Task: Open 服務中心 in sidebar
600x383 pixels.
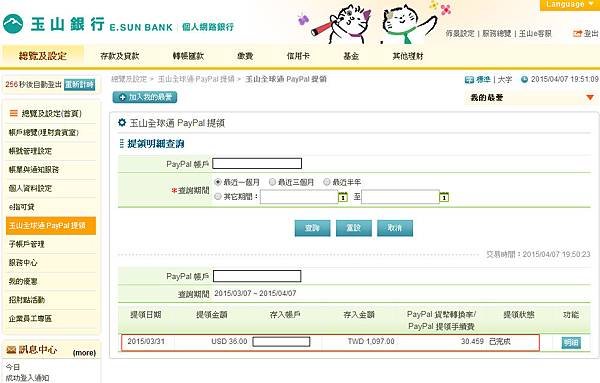Action: point(23,262)
